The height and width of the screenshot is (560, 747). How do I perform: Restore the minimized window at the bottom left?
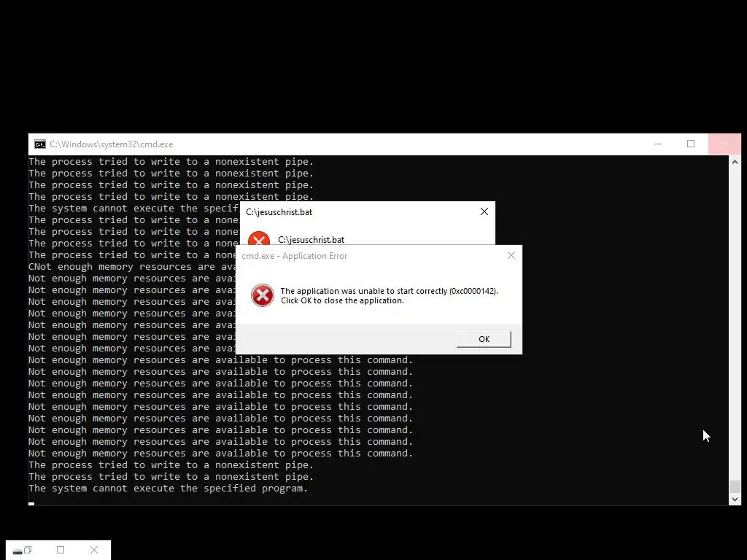point(28,550)
